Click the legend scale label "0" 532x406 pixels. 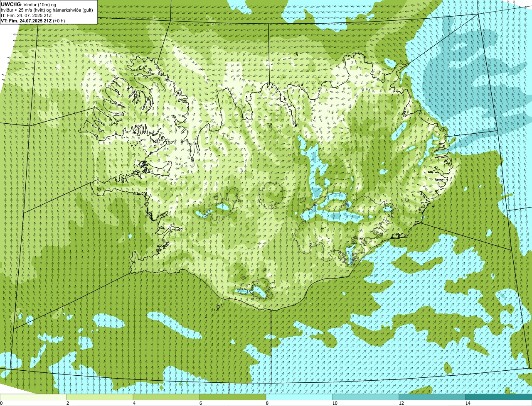click(x=1, y=403)
